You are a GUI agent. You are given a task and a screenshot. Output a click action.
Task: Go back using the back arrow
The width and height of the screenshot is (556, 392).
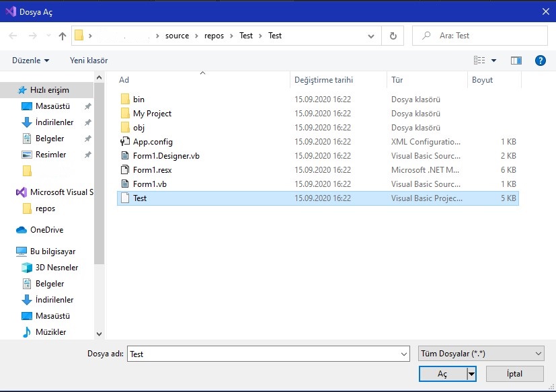tap(13, 36)
